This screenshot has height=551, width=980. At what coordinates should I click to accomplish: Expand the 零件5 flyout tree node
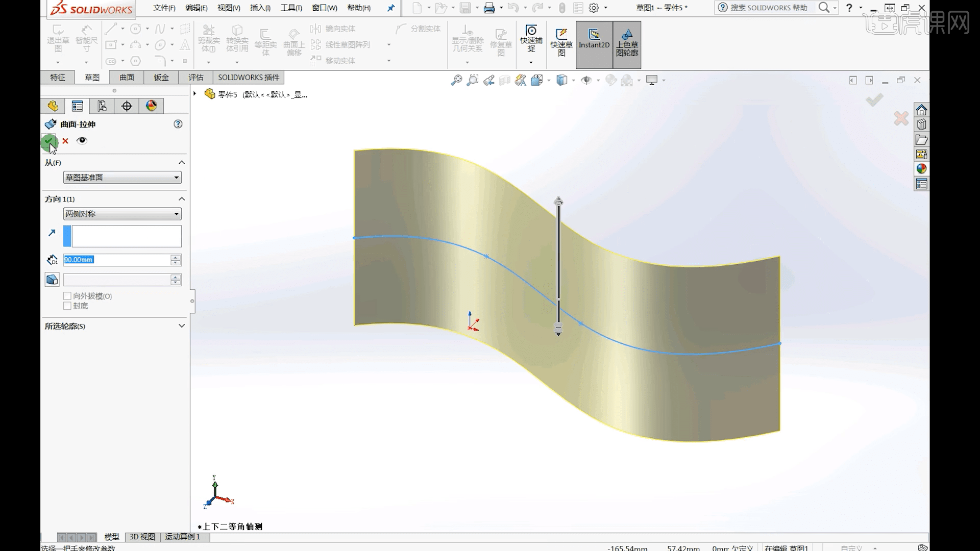tap(194, 94)
